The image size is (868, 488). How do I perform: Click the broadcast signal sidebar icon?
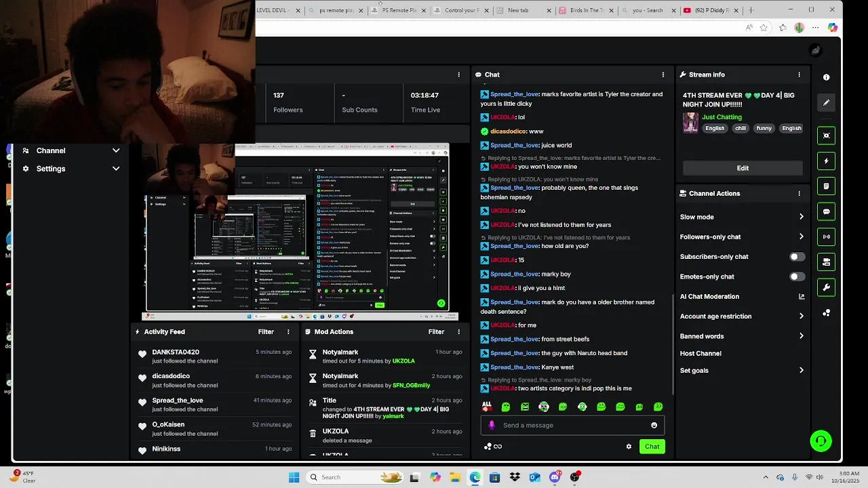click(826, 237)
